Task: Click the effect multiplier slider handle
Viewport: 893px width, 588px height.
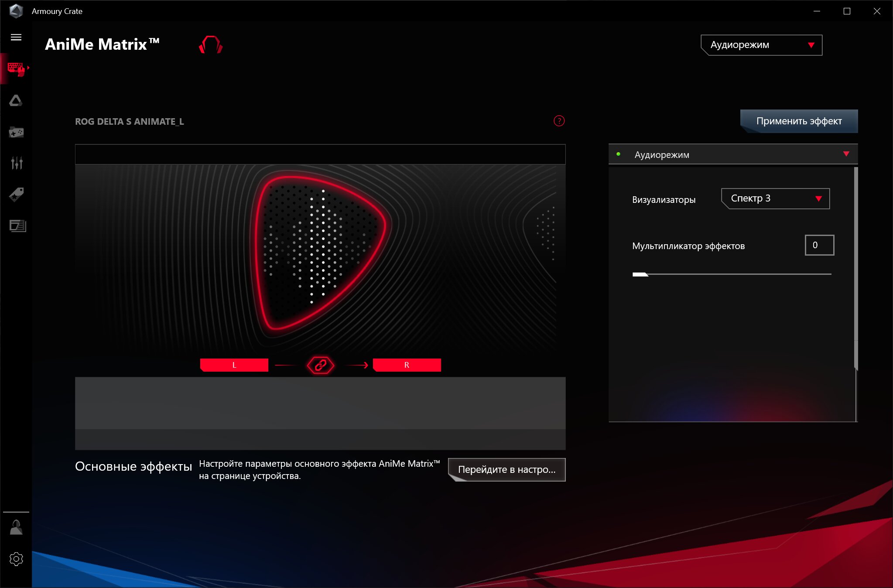Action: 640,274
